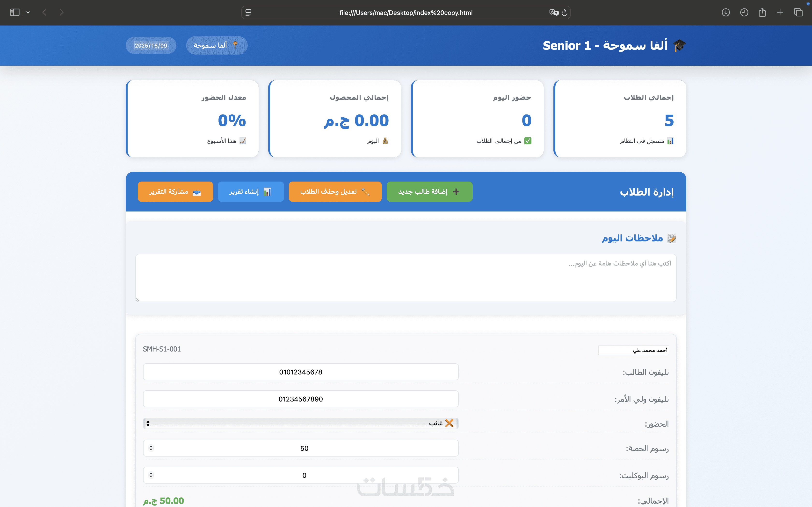Click تعديل وحذف الطلاب button
Viewport: 812px width, 507px height.
point(335,191)
